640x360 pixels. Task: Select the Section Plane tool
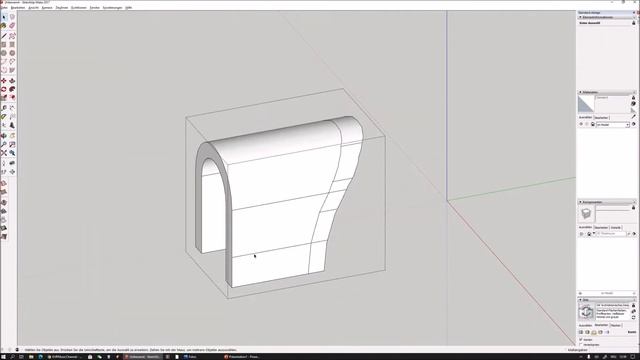tap(12, 172)
